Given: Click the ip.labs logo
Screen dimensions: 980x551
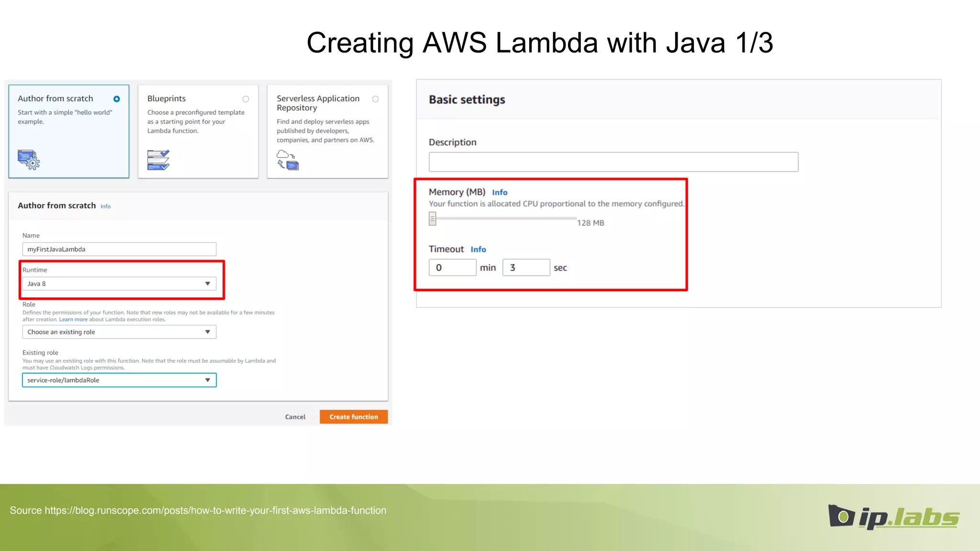Looking at the screenshot, I should (x=894, y=517).
